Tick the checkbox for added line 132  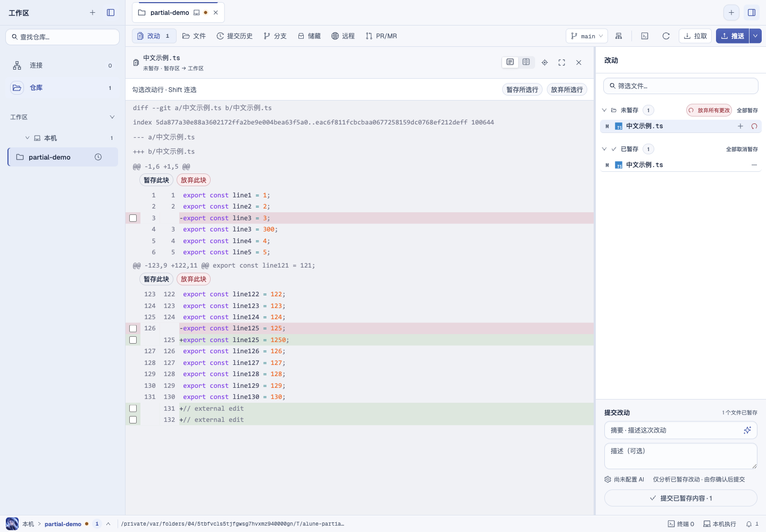point(133,420)
